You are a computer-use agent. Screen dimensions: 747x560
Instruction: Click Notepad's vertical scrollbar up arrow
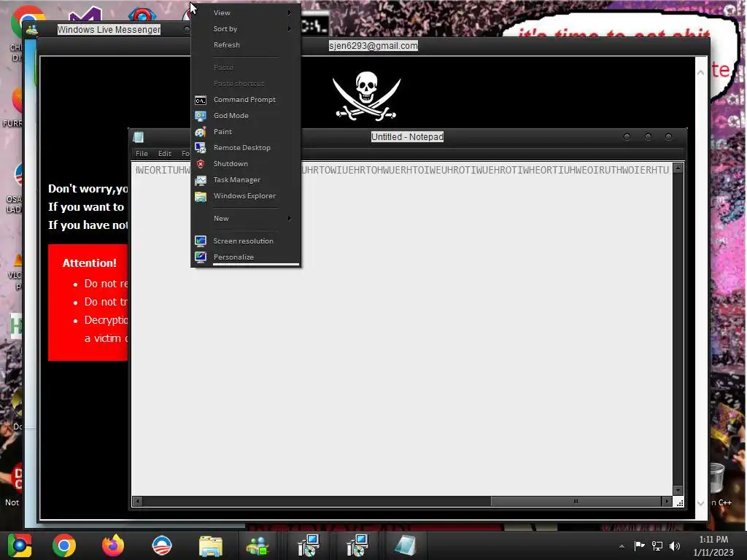pos(678,168)
